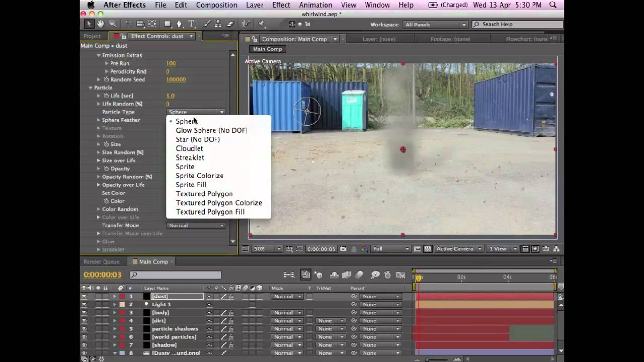Choose Sprite Colorize particle type
Viewport: 644px width, 362px height.
point(200,175)
